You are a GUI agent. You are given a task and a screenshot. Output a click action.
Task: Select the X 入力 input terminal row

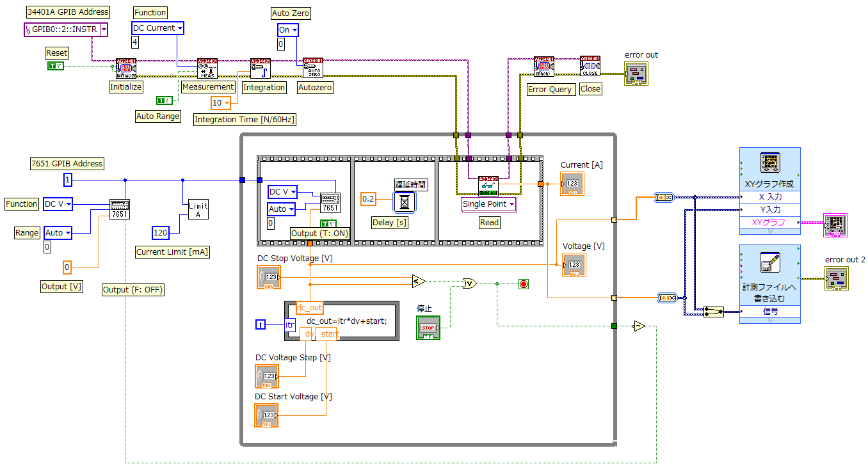coord(770,197)
